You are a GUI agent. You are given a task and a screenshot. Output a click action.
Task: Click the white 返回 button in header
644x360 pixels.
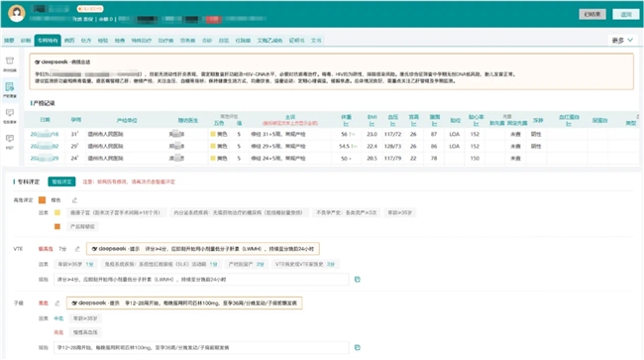coord(626,14)
